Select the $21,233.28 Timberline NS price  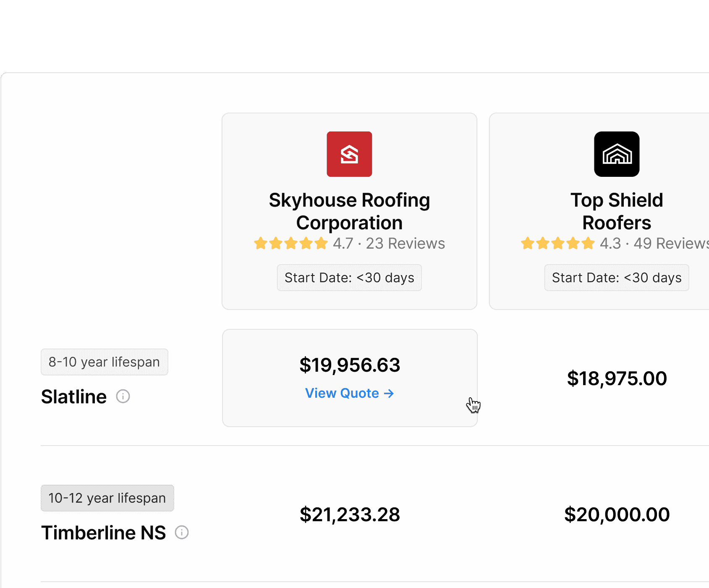point(350,514)
